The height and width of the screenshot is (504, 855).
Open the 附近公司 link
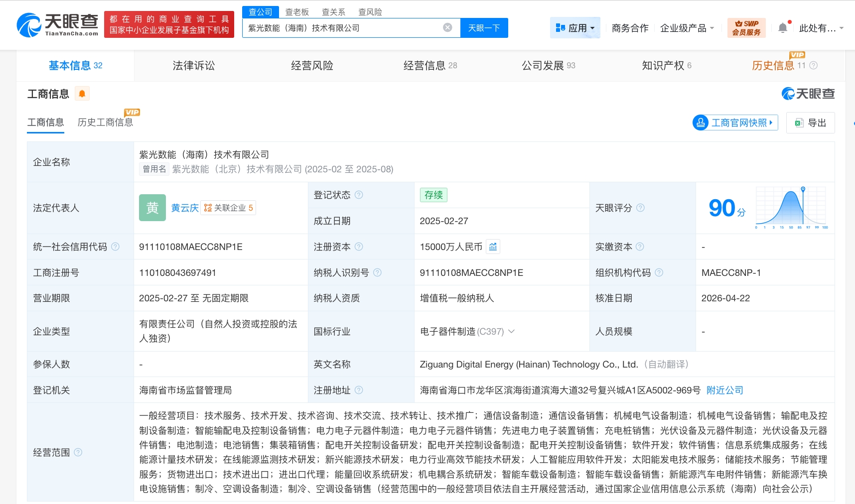pyautogui.click(x=724, y=390)
